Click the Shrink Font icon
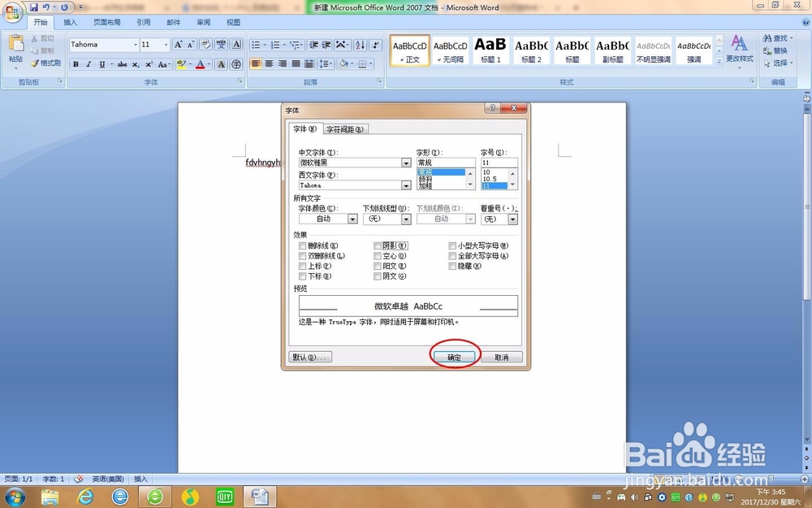This screenshot has height=508, width=812. pos(191,45)
